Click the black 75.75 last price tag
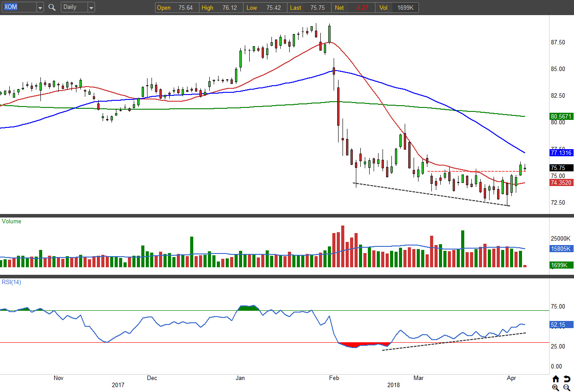This screenshot has height=392, width=574. pos(561,168)
